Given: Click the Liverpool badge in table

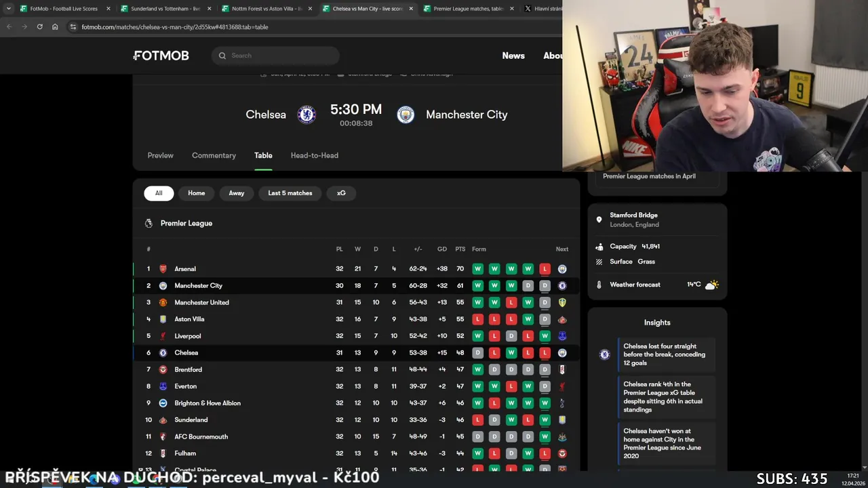Looking at the screenshot, I should click(163, 336).
